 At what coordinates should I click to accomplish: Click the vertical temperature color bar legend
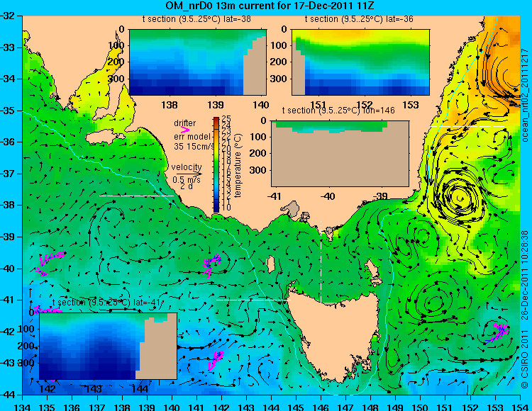click(x=216, y=164)
